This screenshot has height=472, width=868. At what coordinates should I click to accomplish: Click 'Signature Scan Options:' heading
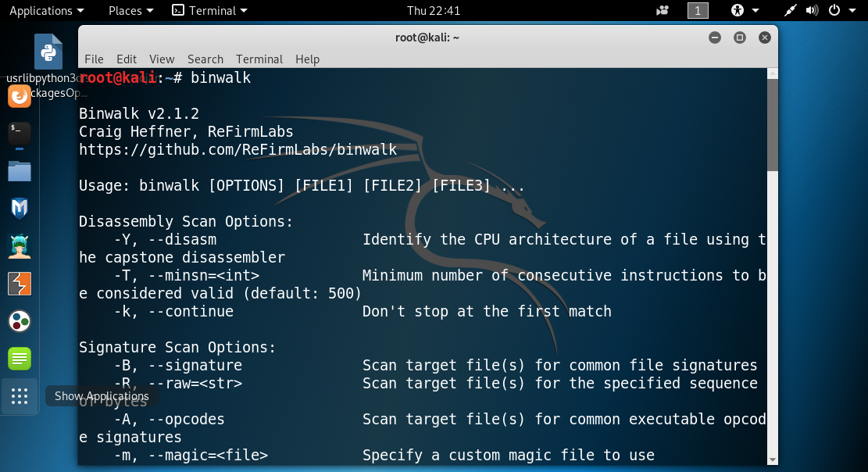177,347
